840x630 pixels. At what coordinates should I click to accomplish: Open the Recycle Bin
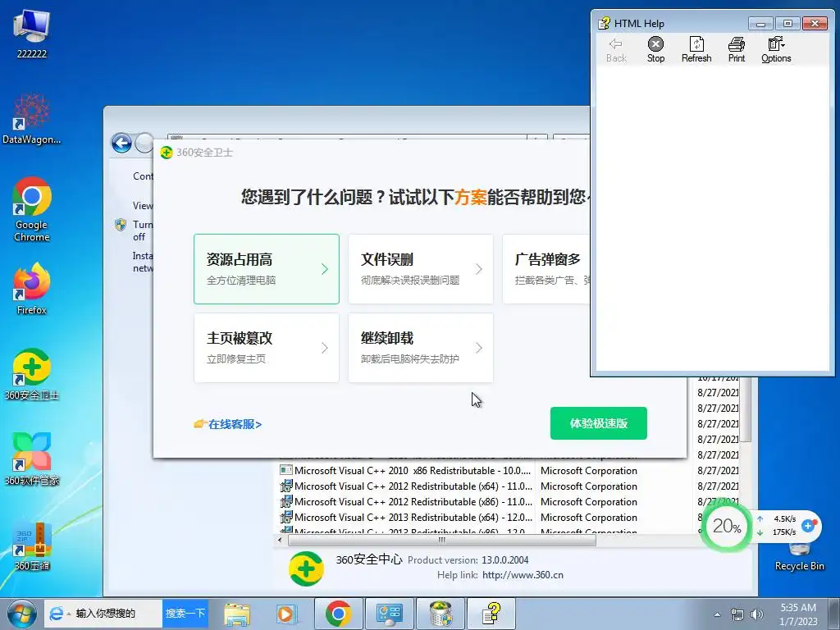[x=799, y=557]
